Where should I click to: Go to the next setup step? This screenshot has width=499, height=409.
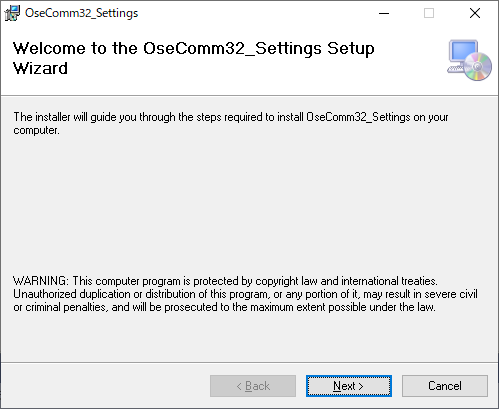click(x=349, y=386)
